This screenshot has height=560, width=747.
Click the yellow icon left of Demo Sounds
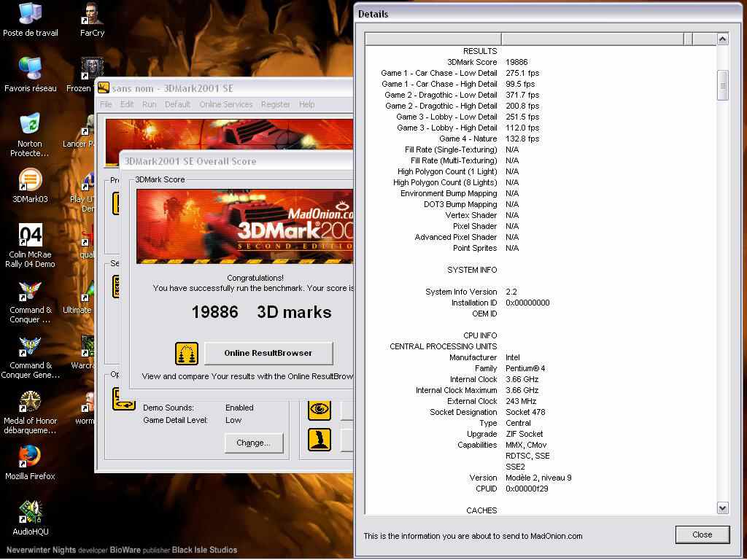coord(124,399)
